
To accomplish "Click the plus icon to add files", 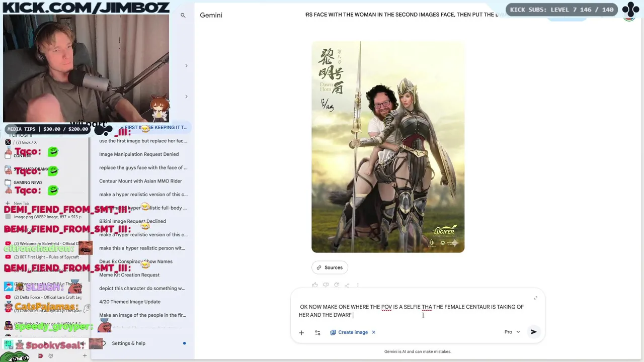I will coord(301,332).
